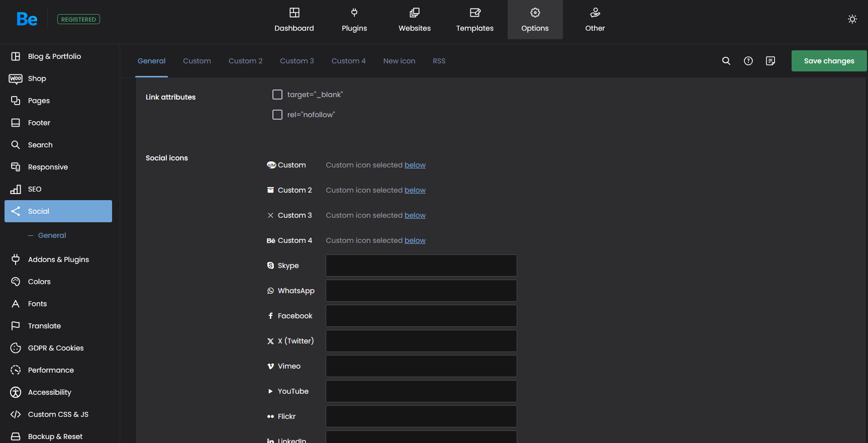Open the Dashboard section
Viewport: 868px width, 443px height.
click(x=294, y=20)
